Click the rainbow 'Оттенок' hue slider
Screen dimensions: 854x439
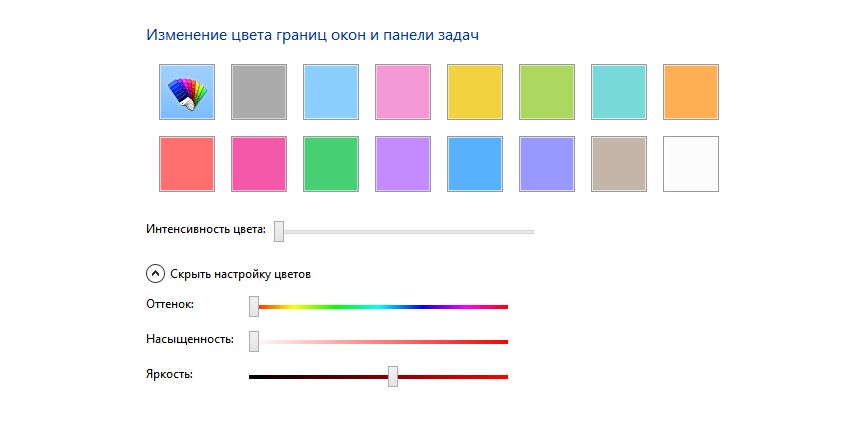(380, 307)
